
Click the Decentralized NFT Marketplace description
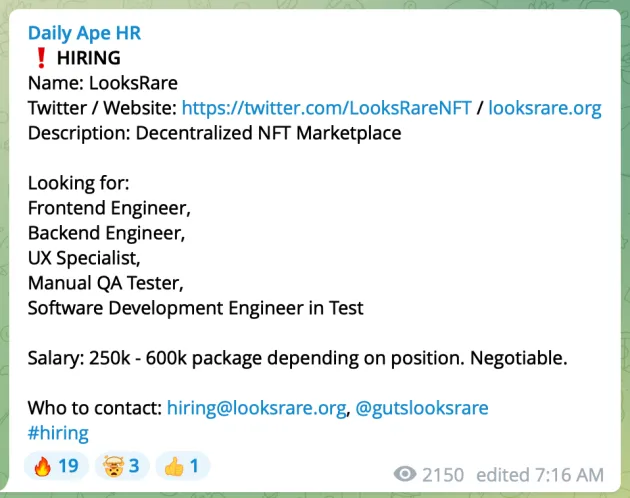click(268, 133)
